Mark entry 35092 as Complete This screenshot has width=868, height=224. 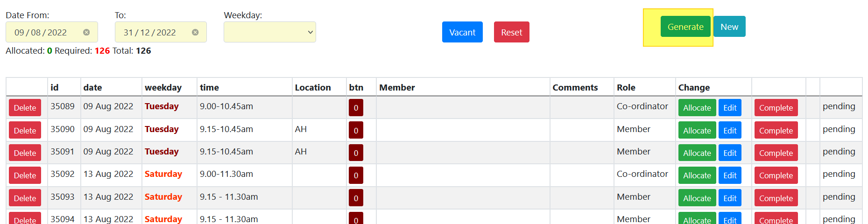[776, 175]
